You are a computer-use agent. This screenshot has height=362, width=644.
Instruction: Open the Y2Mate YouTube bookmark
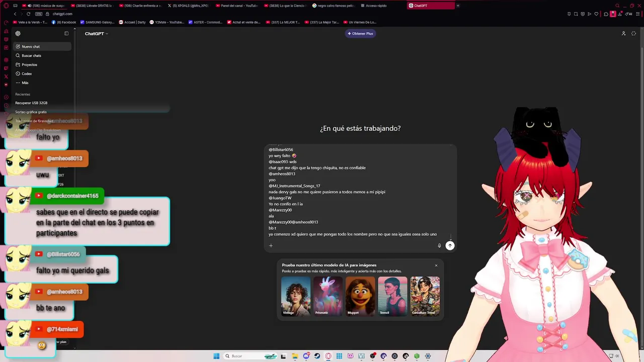(167, 22)
